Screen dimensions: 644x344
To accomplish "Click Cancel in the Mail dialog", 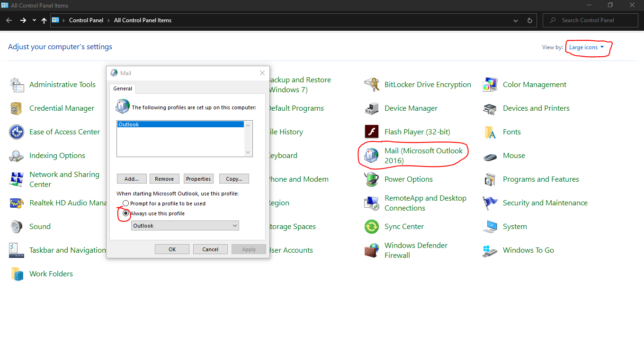I will [210, 249].
